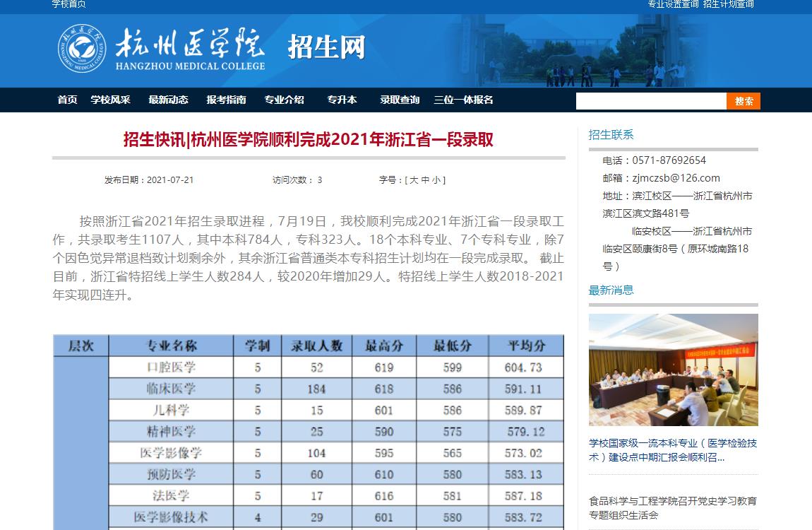Viewport: 812px width, 530px height.
Task: Click the Hangzhou Medical College round logo
Action: coord(82,48)
